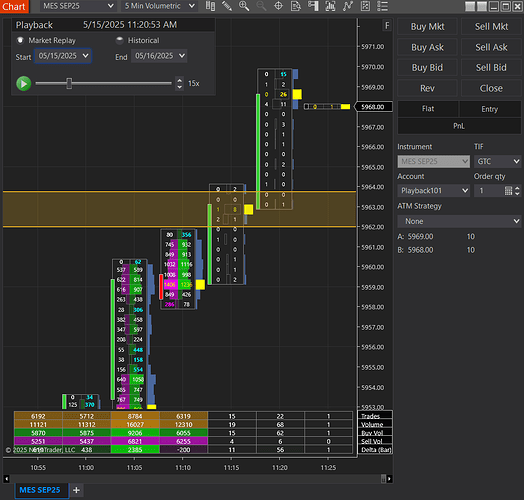Click the yellow POC square at 5959
This screenshot has height=500, width=524.
[x=200, y=284]
